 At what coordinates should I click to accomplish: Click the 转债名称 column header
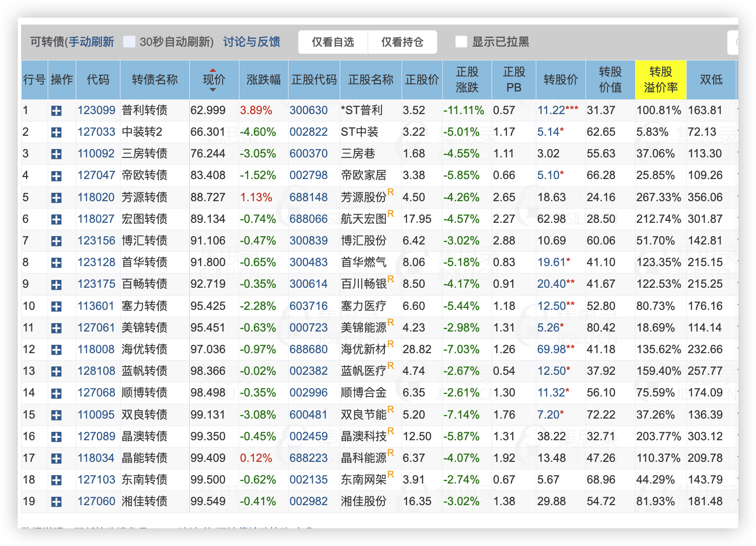[155, 80]
